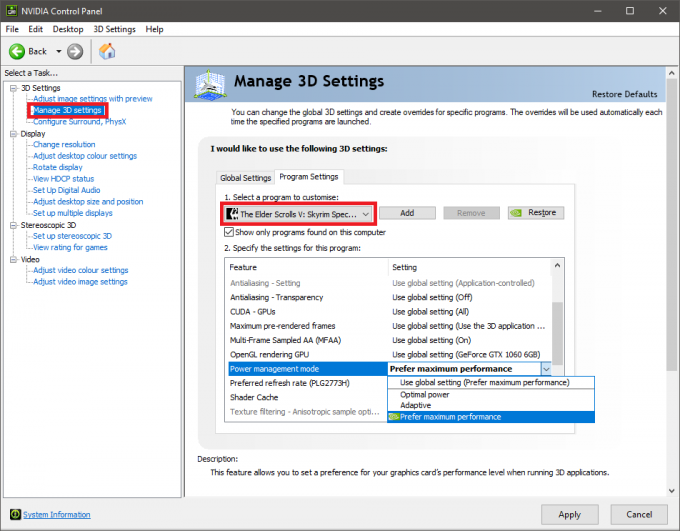Open Adjust video colour settings

click(x=81, y=270)
